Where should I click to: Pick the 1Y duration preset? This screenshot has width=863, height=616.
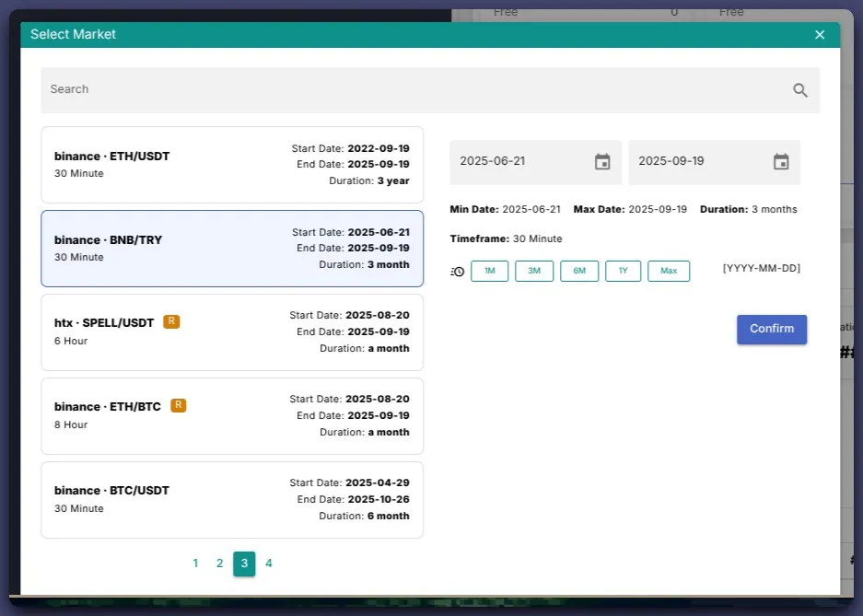coord(623,272)
